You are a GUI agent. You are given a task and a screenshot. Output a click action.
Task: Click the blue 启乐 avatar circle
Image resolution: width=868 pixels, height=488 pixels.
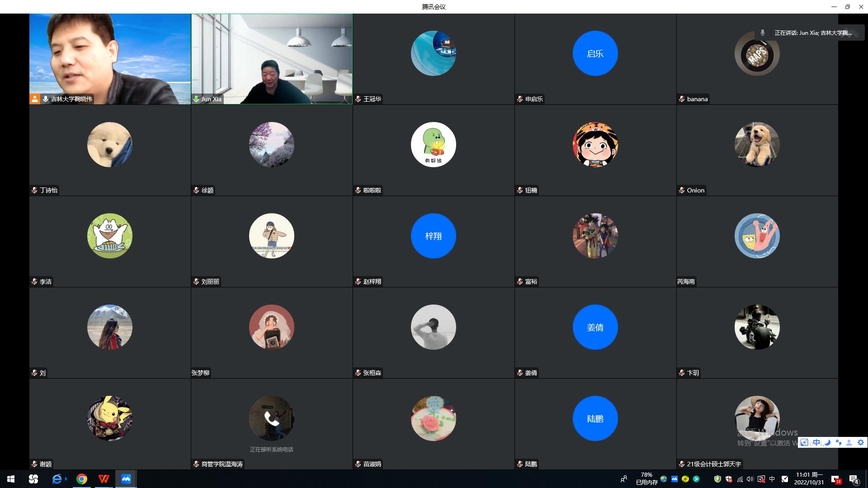tap(595, 53)
